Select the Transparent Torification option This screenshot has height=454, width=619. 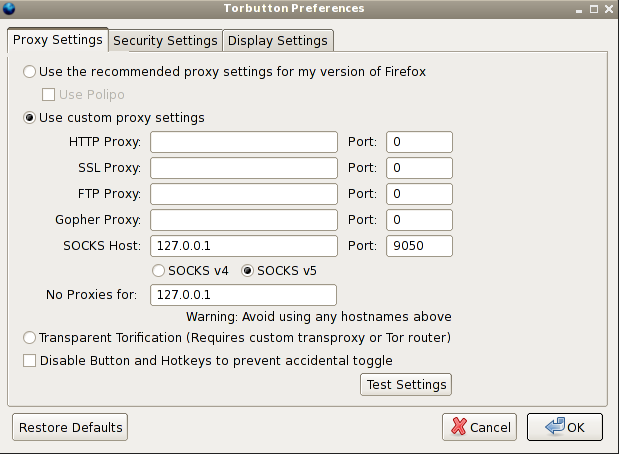[x=29, y=338]
